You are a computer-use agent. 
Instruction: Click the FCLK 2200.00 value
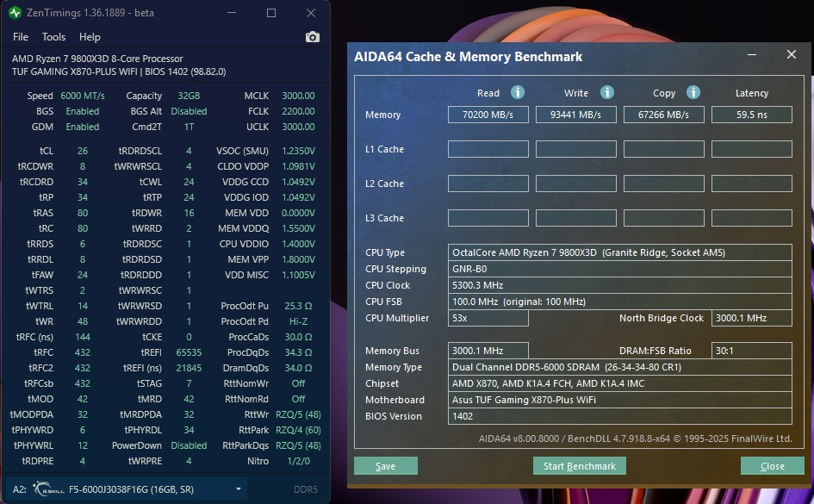(298, 111)
